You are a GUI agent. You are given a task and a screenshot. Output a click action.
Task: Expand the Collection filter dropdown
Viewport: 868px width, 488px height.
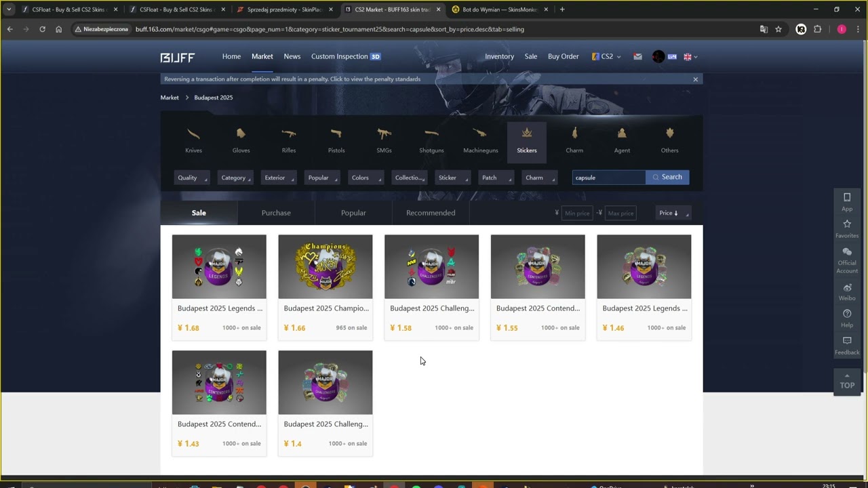(x=409, y=178)
